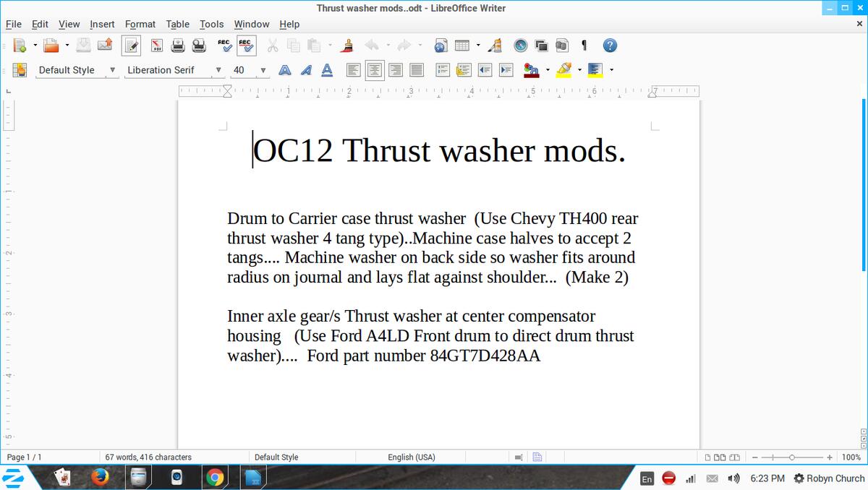Open the Table menu

pos(178,24)
